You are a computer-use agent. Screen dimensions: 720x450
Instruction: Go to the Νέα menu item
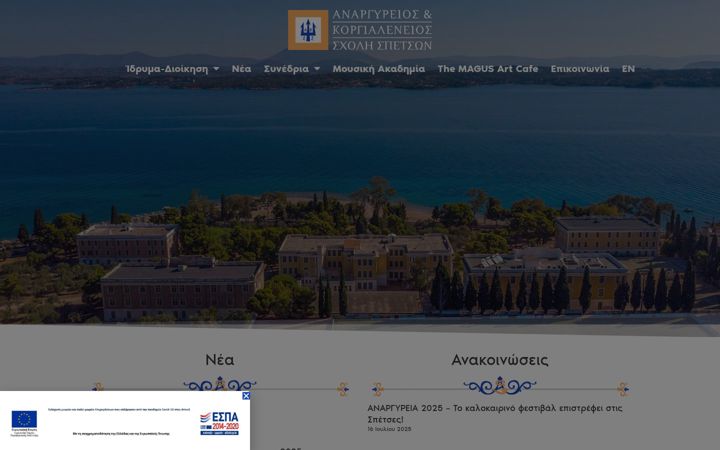click(242, 69)
